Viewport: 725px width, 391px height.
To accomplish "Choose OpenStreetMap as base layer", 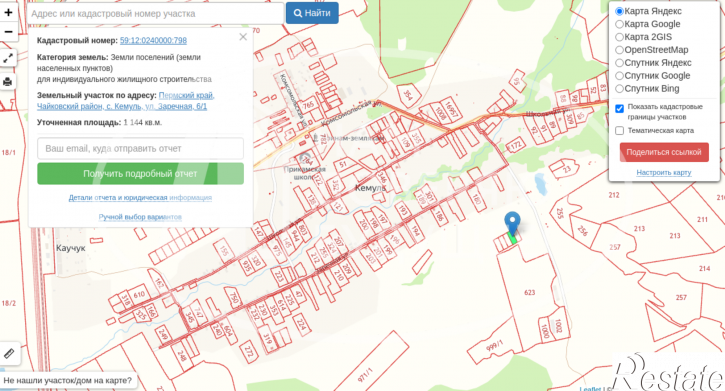I will click(x=620, y=50).
